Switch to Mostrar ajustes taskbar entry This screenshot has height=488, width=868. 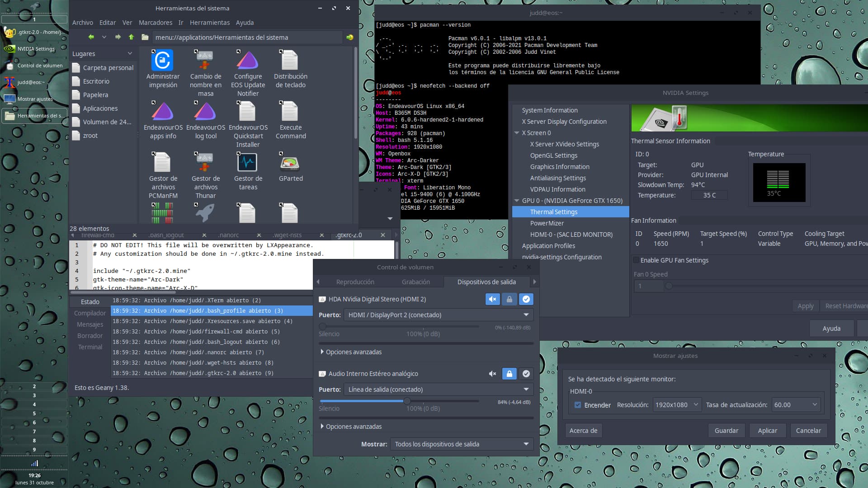34,99
